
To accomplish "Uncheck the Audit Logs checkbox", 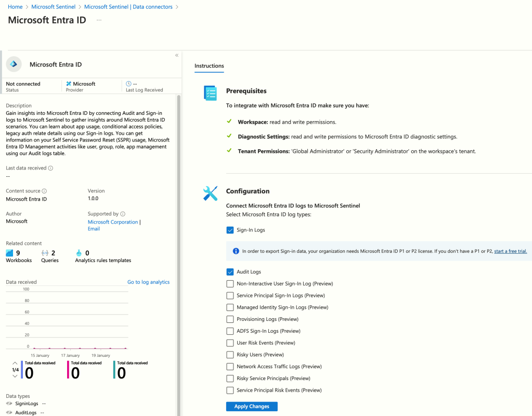I will click(x=230, y=271).
